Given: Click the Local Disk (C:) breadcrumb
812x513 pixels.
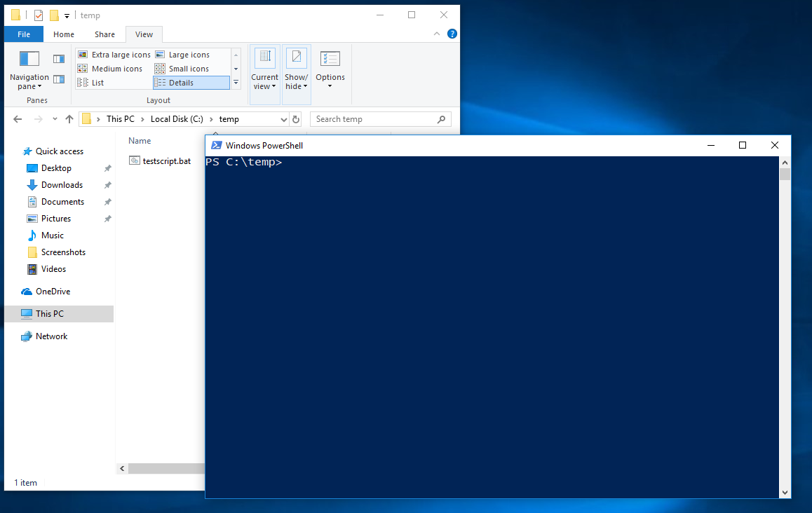Looking at the screenshot, I should 177,119.
